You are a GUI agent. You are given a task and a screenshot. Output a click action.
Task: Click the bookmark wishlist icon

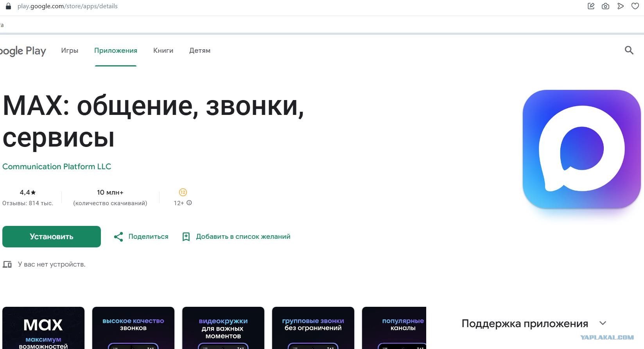[186, 237]
